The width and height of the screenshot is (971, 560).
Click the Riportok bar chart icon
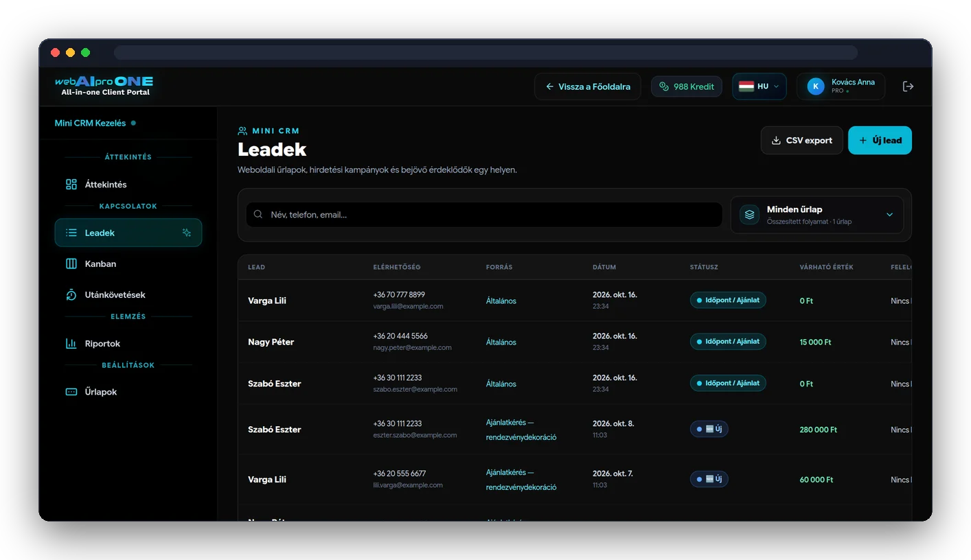(x=71, y=343)
